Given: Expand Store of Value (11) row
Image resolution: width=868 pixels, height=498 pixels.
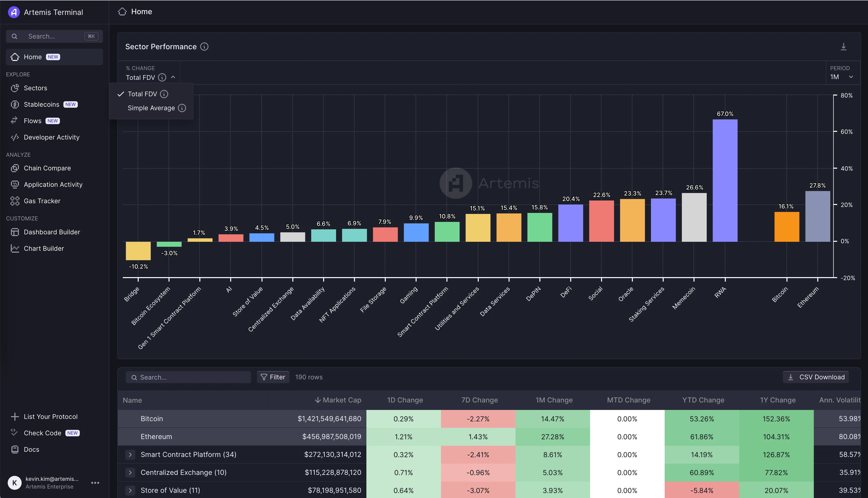Looking at the screenshot, I should click(130, 491).
